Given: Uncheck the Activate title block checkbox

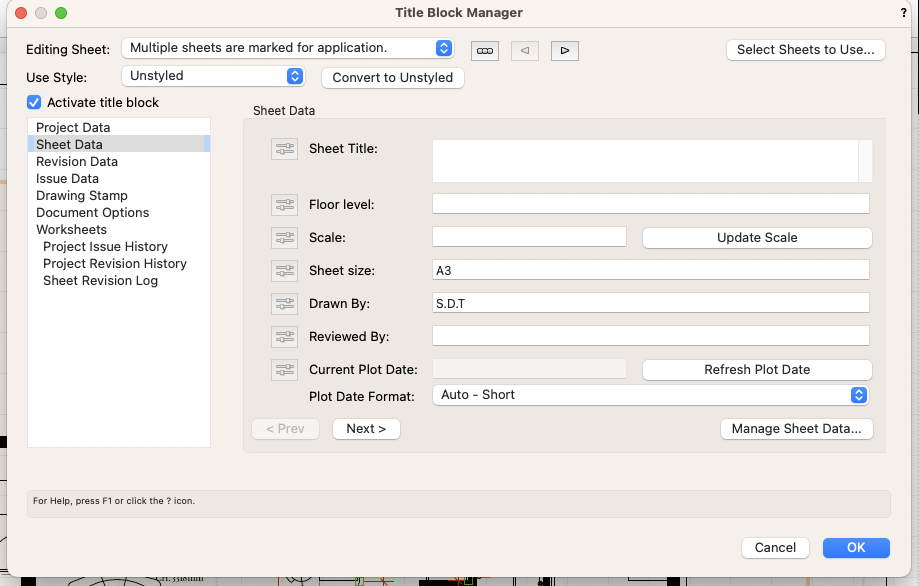Looking at the screenshot, I should coord(34,102).
